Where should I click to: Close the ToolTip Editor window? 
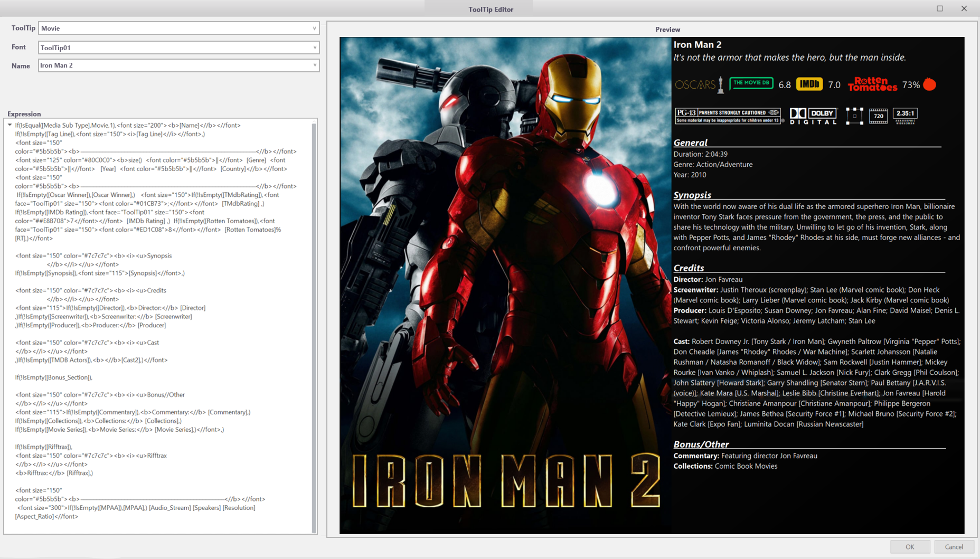point(964,8)
